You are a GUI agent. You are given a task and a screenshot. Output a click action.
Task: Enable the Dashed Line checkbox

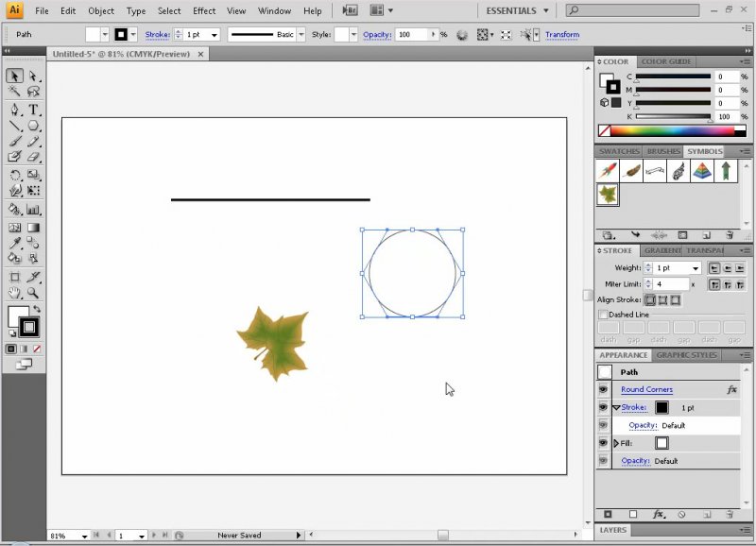pos(604,315)
